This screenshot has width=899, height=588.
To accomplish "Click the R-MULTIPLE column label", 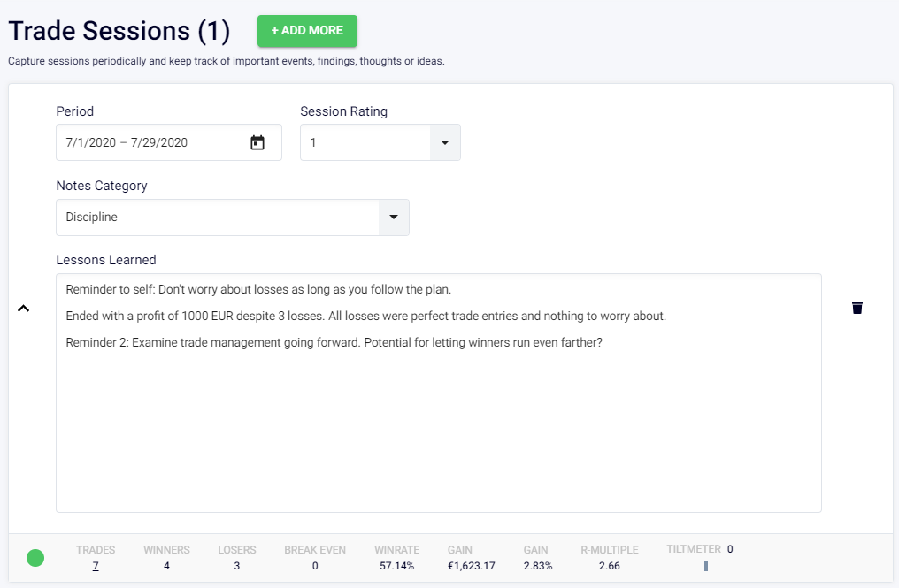I will [x=610, y=550].
